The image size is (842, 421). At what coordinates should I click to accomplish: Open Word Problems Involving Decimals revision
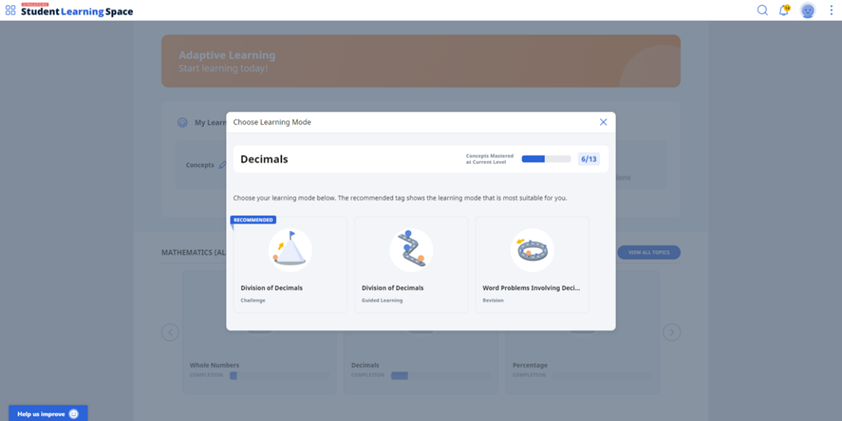(x=531, y=288)
